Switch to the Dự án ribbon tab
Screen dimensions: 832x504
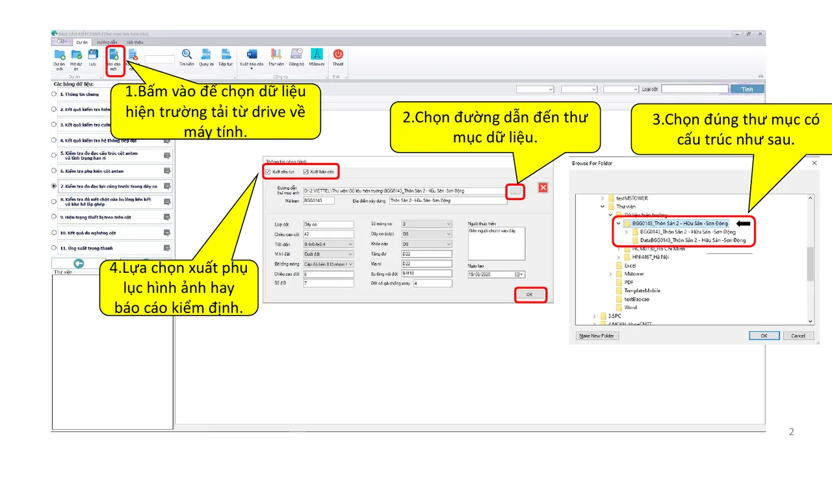point(81,42)
